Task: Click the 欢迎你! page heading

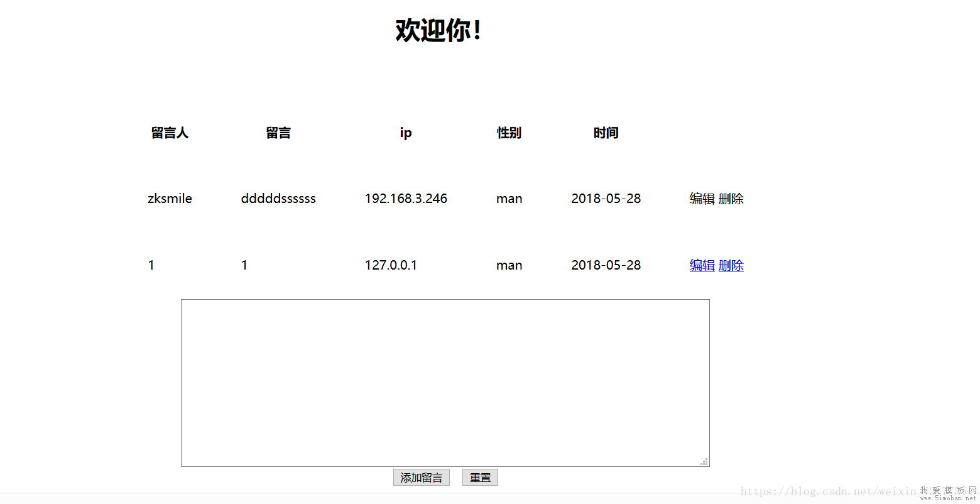Action: click(438, 30)
